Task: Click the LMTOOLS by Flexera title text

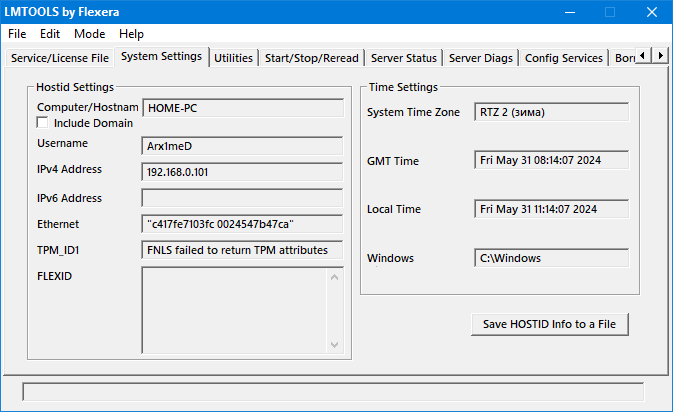Action: pyautogui.click(x=62, y=12)
